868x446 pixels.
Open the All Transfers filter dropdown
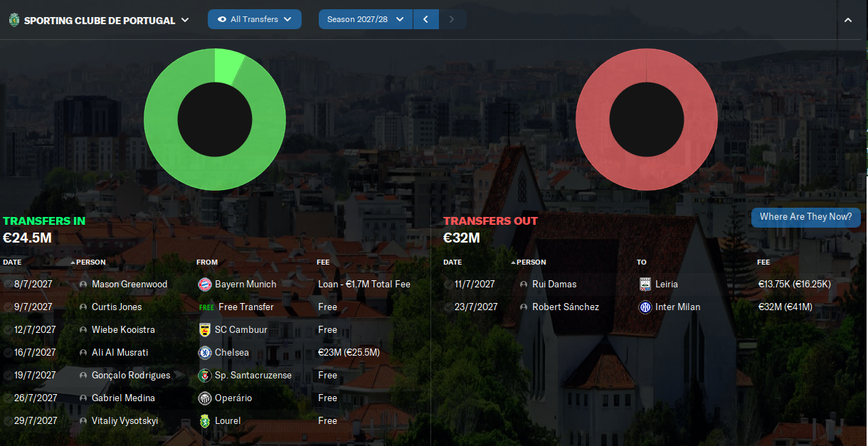click(255, 19)
